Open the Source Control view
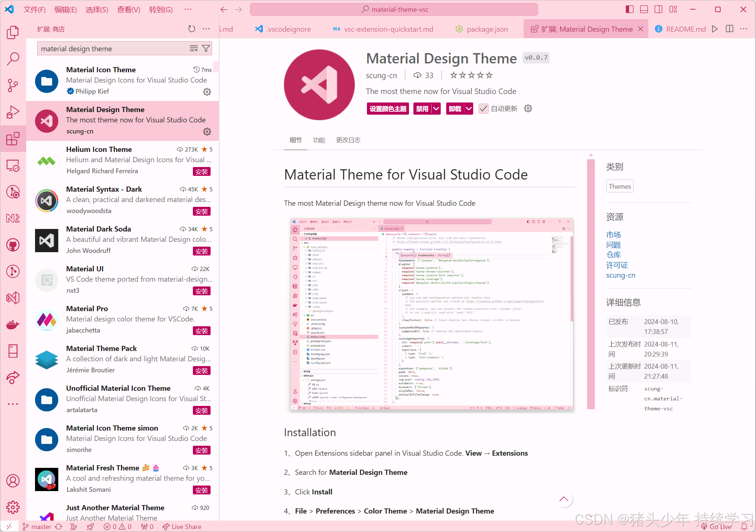 click(x=13, y=85)
